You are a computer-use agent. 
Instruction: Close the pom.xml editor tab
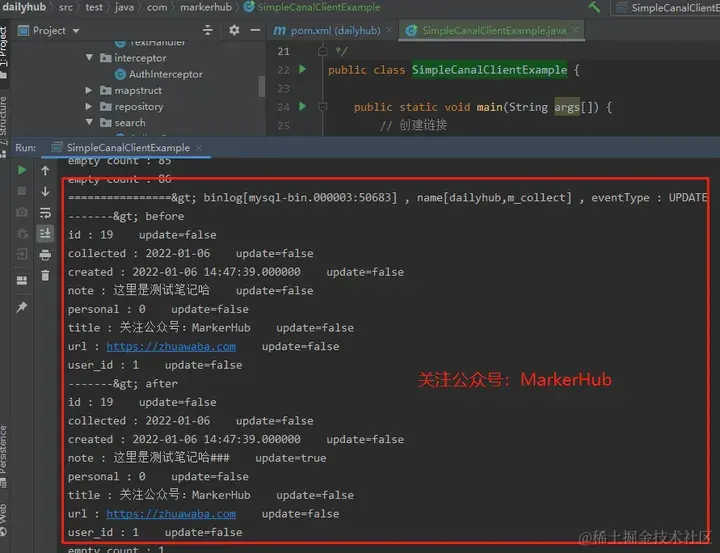click(x=389, y=30)
